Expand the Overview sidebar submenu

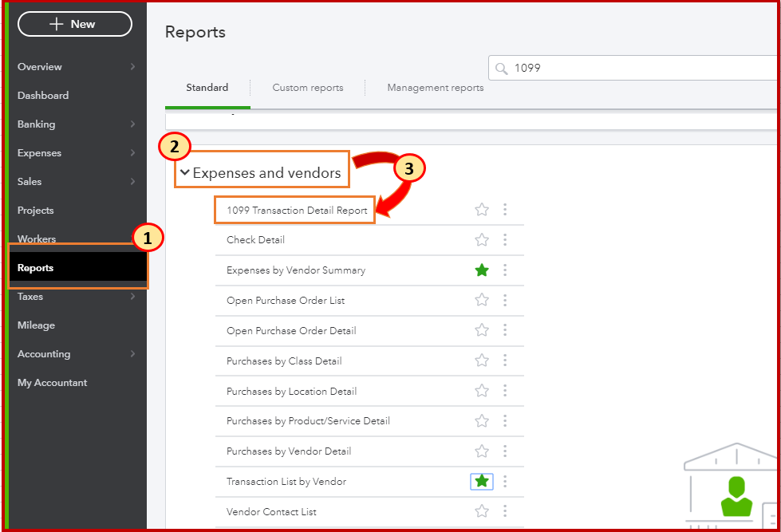[x=132, y=67]
